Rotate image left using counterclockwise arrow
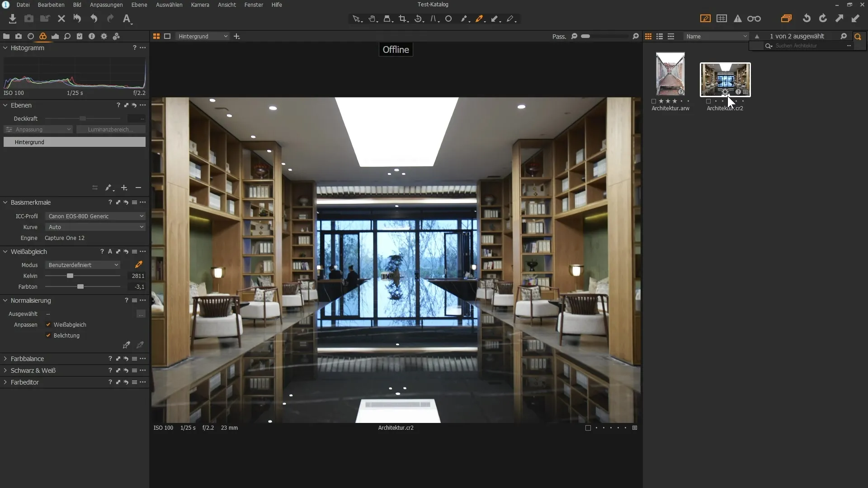The height and width of the screenshot is (488, 868). coord(807,19)
